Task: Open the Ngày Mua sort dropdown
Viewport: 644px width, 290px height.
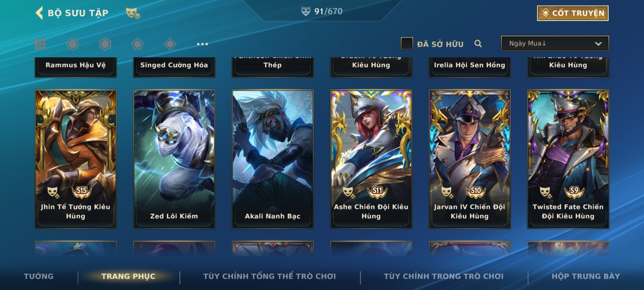Action: pos(555,43)
